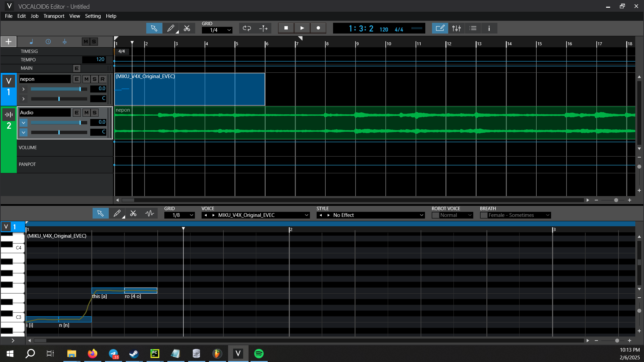Click the Audio track pan slider
644x362 pixels.
pos(59,132)
